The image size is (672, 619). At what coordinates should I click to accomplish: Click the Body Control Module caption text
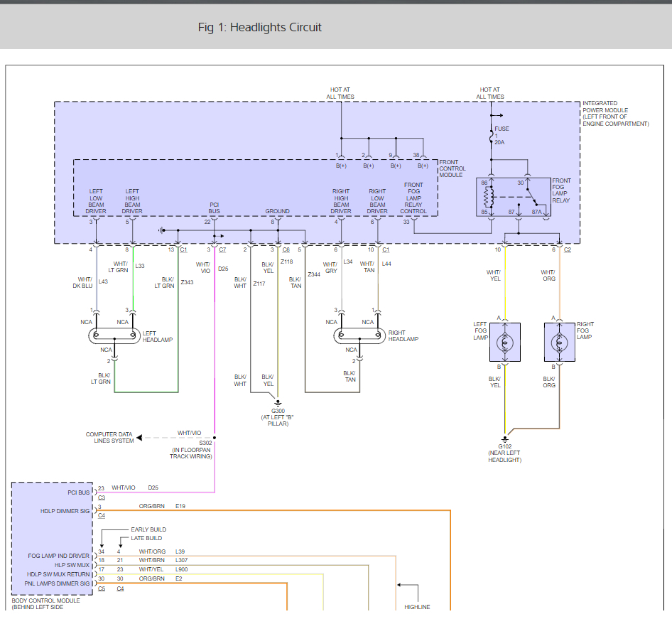coord(44,604)
